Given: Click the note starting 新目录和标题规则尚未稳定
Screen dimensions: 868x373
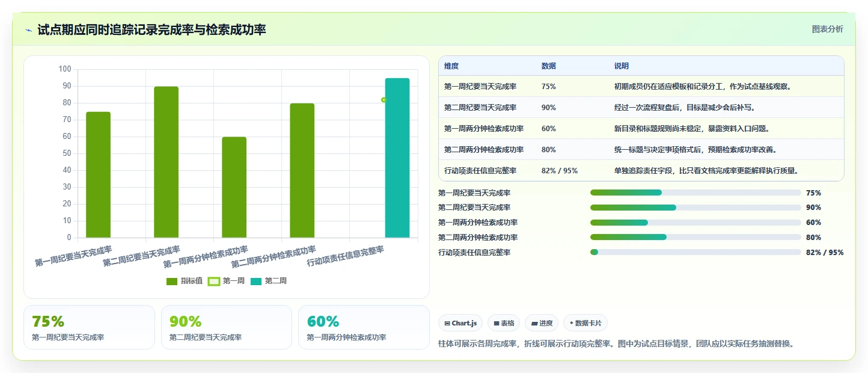Looking at the screenshot, I should (x=692, y=129).
